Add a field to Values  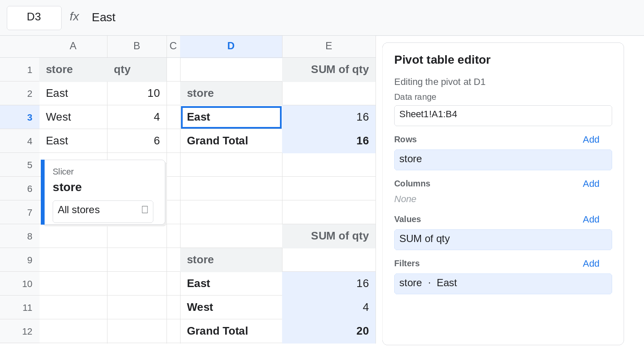591,220
